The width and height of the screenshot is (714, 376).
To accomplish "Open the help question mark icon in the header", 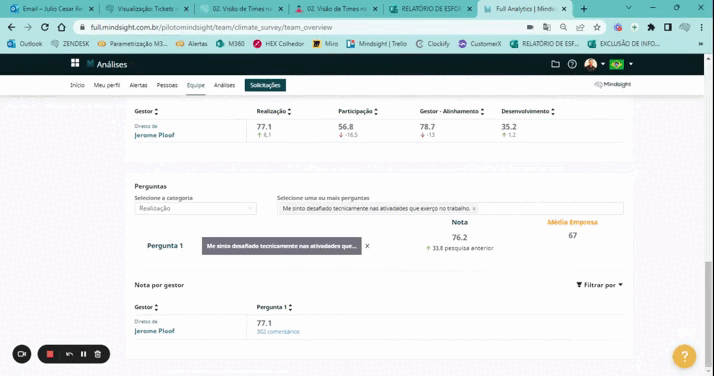I will tap(572, 64).
